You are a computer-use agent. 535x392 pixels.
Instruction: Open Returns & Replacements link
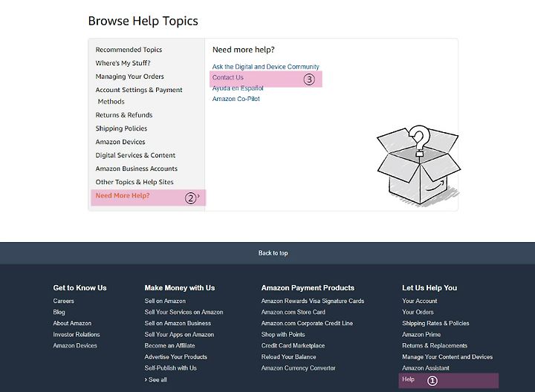point(435,346)
